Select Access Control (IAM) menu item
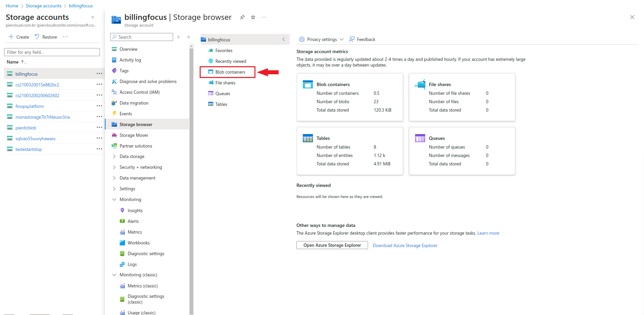The image size is (644, 315). [139, 92]
